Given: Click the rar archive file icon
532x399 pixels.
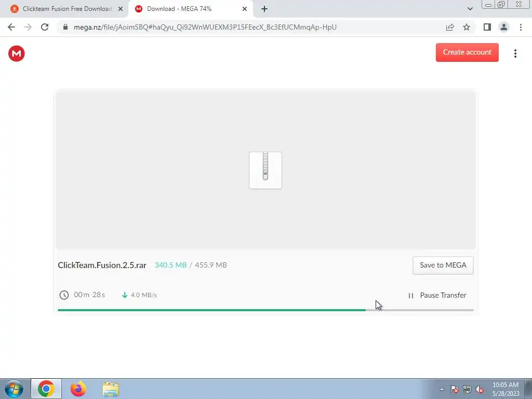Looking at the screenshot, I should pos(265,170).
